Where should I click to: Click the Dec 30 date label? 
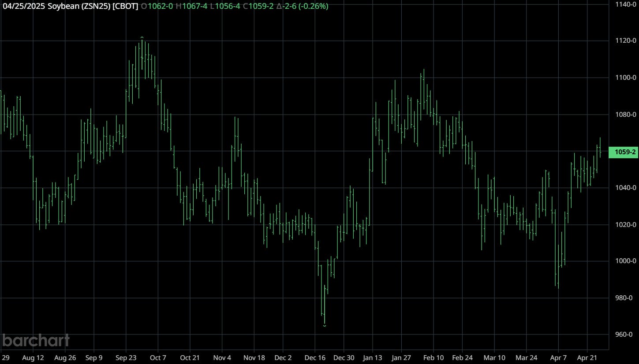344,357
